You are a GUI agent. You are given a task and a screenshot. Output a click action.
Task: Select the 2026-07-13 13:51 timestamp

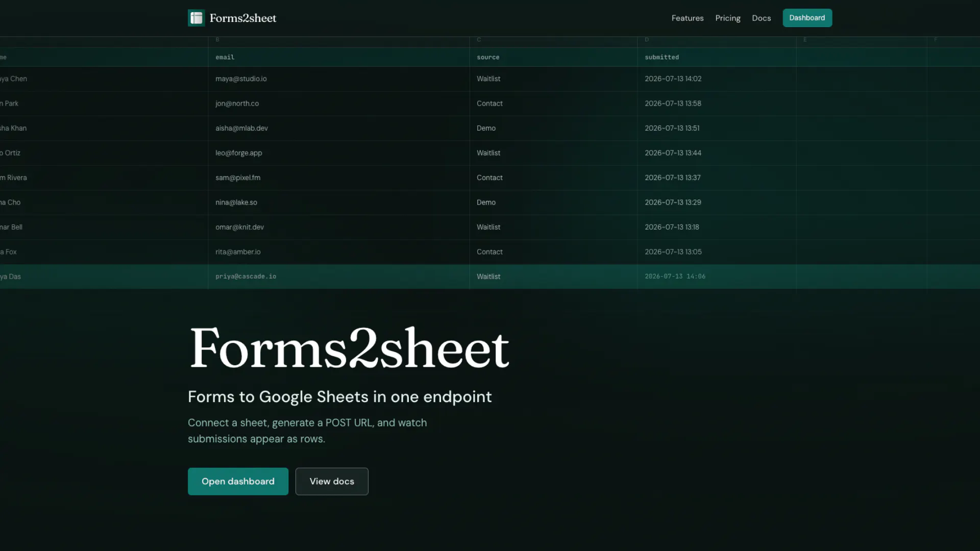[x=717, y=128]
